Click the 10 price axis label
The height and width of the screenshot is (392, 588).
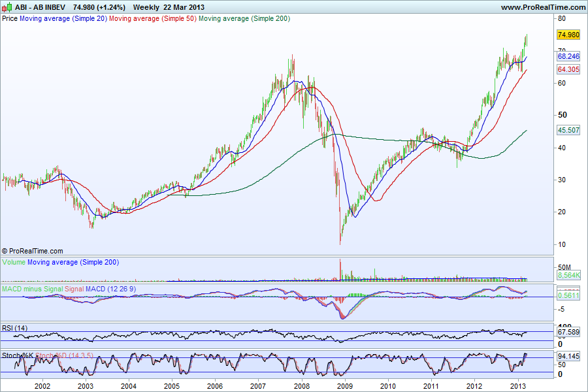coord(562,244)
